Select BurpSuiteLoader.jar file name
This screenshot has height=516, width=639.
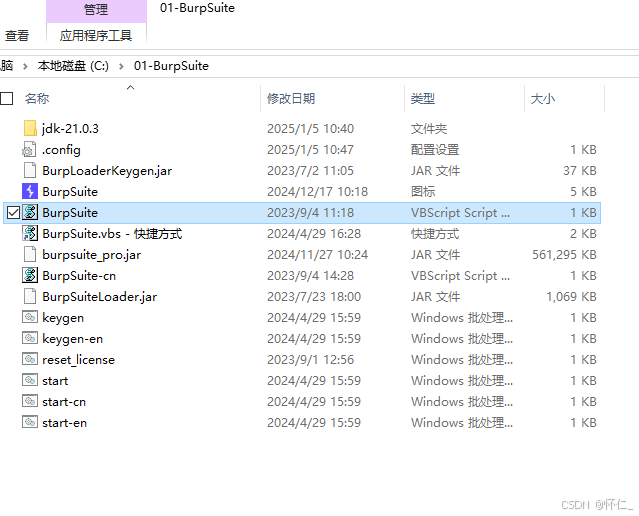[x=99, y=297]
